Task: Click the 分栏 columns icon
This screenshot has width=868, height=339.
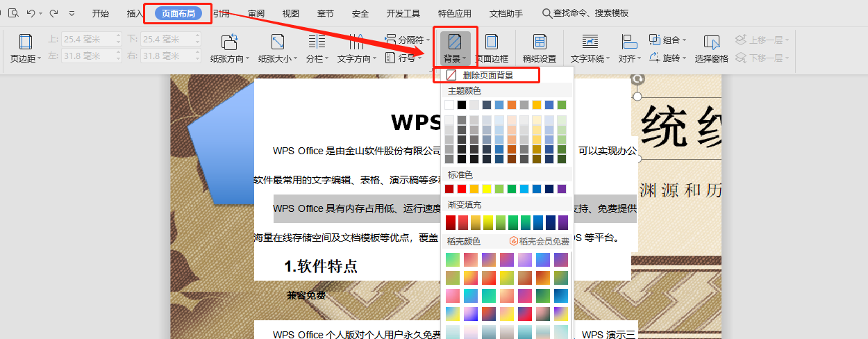Action: coord(317,42)
